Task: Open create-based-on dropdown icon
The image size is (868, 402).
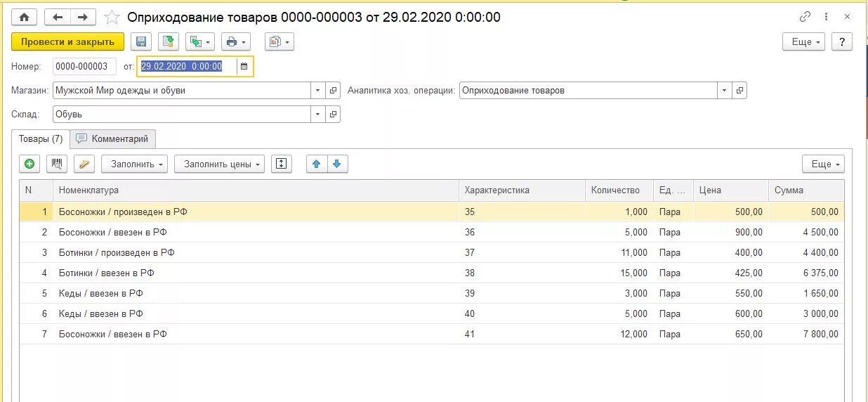Action: [200, 42]
